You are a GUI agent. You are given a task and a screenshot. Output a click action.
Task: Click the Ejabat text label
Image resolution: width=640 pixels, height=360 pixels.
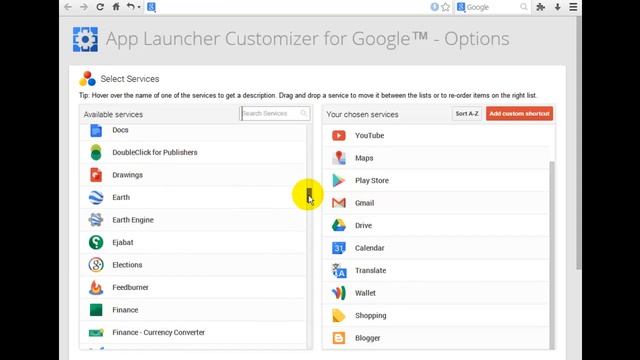(x=123, y=242)
